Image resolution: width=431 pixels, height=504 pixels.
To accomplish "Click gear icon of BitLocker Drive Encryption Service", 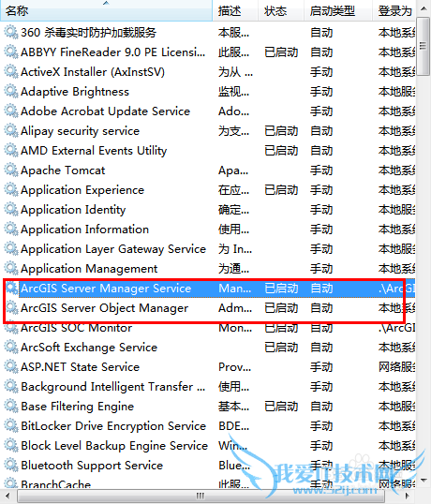I will click(11, 425).
